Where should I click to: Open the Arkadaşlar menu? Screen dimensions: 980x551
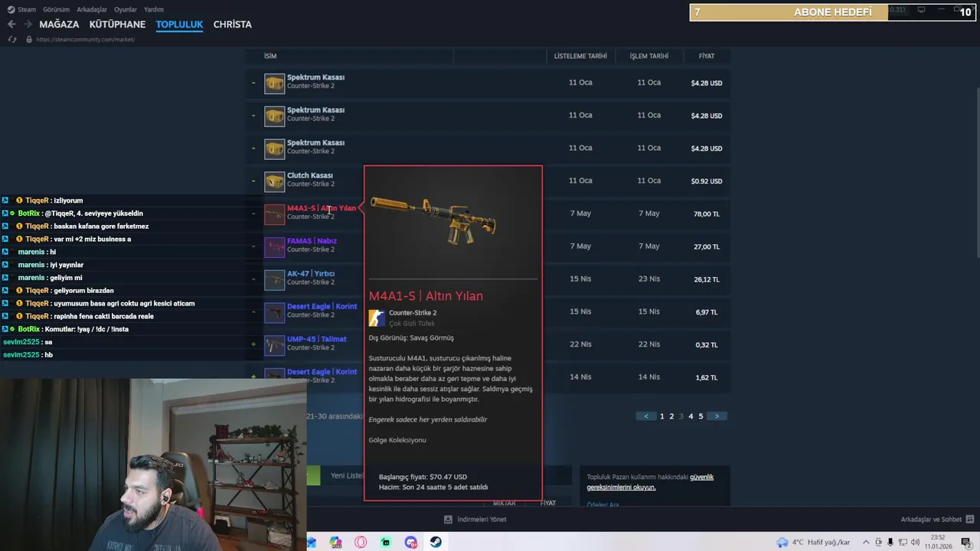[x=92, y=9]
